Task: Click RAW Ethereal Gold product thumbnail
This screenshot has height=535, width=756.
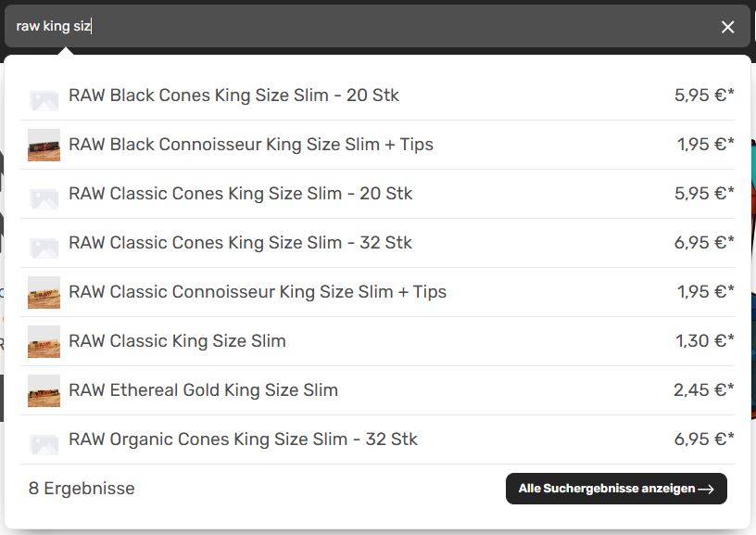Action: [x=44, y=390]
